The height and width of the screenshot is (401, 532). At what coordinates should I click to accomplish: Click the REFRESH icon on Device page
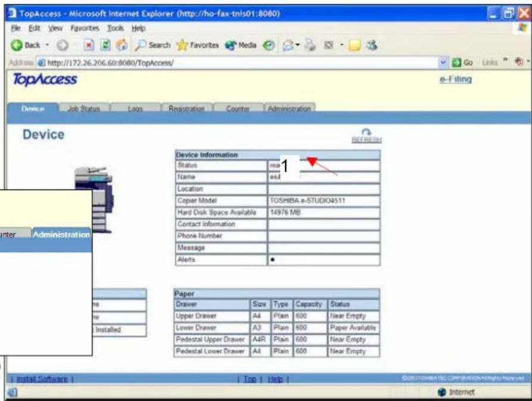point(366,136)
